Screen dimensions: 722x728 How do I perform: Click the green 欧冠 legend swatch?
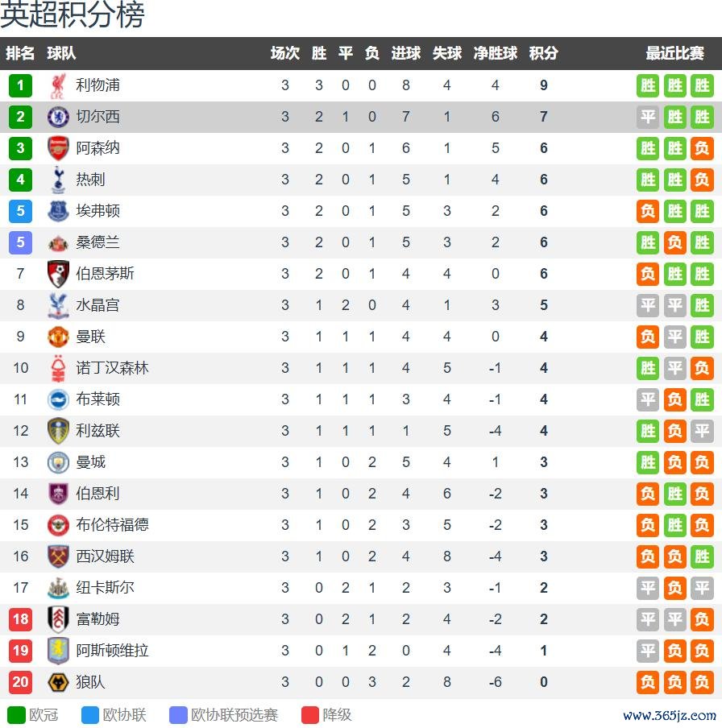point(17,715)
